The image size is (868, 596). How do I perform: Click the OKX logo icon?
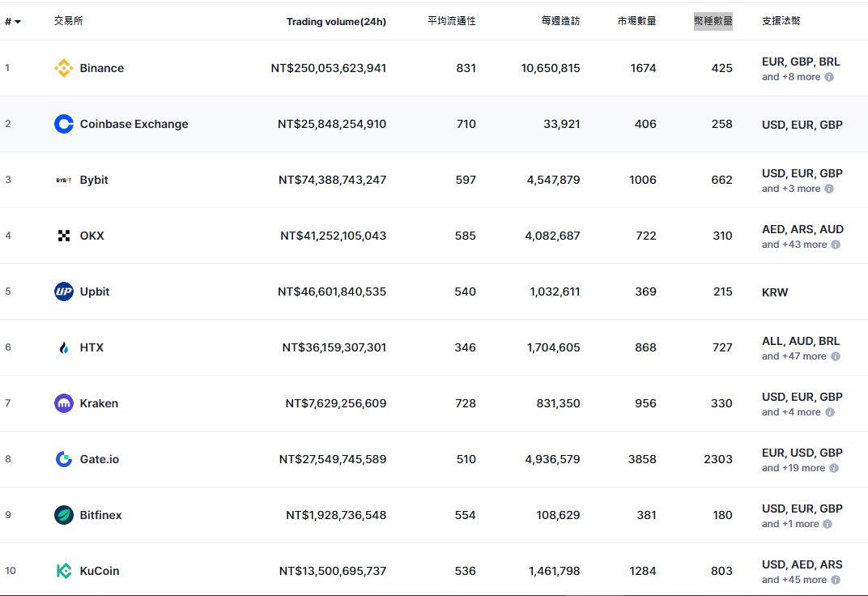(x=64, y=236)
